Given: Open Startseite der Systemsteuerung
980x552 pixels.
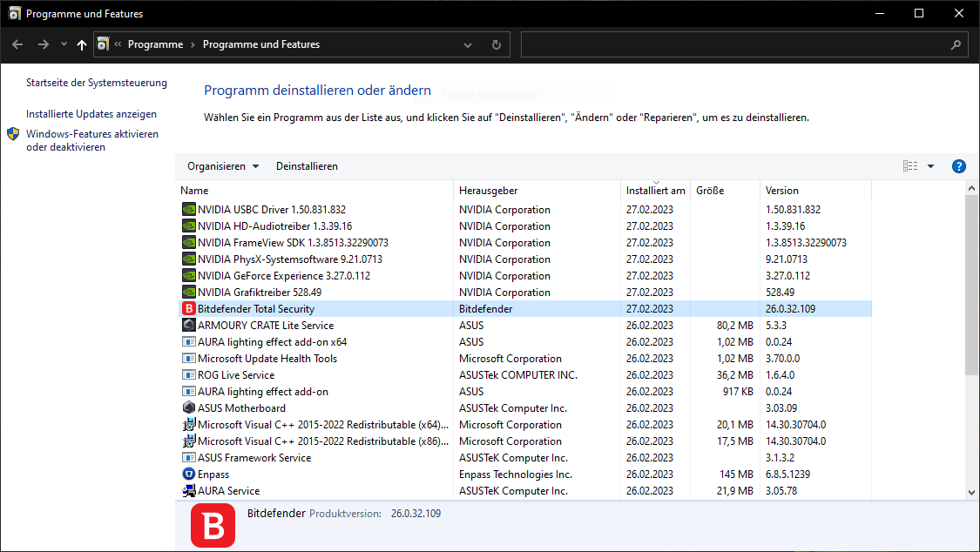Looking at the screenshot, I should click(97, 83).
